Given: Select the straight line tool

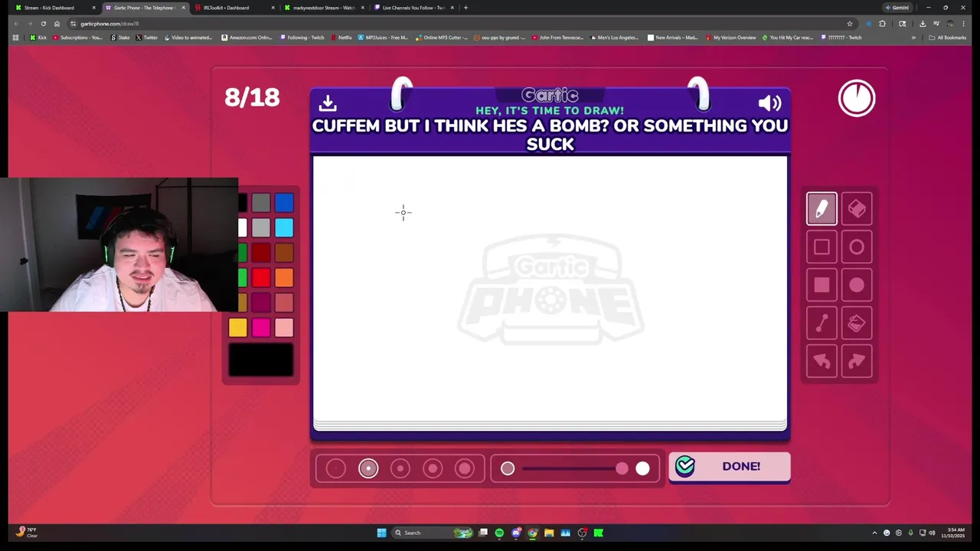Looking at the screenshot, I should click(x=822, y=324).
